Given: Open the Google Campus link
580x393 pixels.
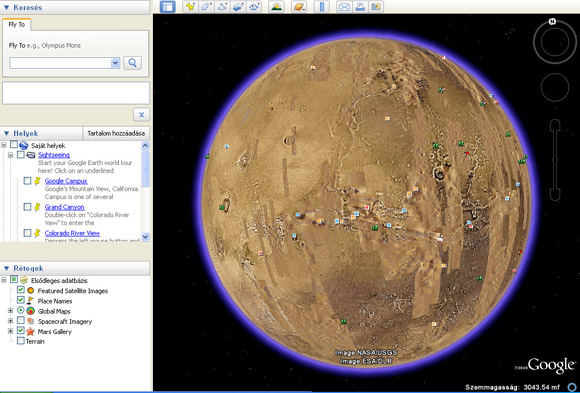Looking at the screenshot, I should (66, 181).
